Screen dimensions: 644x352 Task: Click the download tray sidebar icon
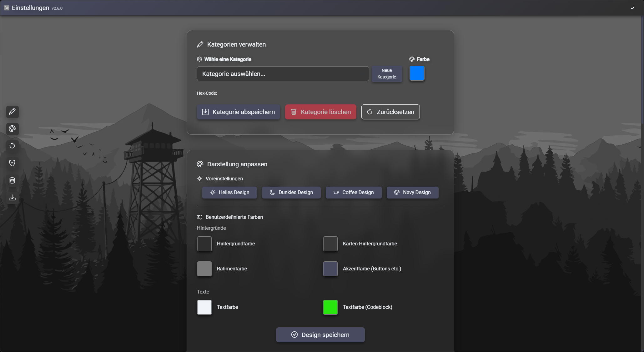[x=12, y=198]
